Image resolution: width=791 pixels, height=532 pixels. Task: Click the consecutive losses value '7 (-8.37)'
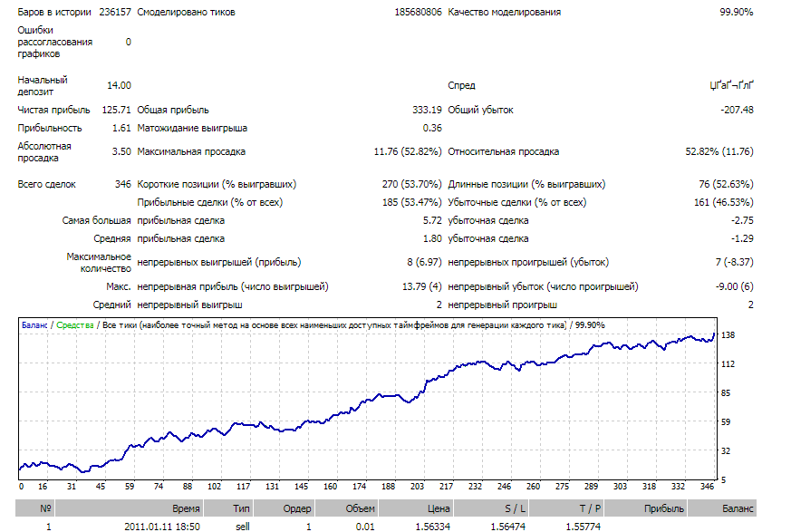click(x=735, y=262)
